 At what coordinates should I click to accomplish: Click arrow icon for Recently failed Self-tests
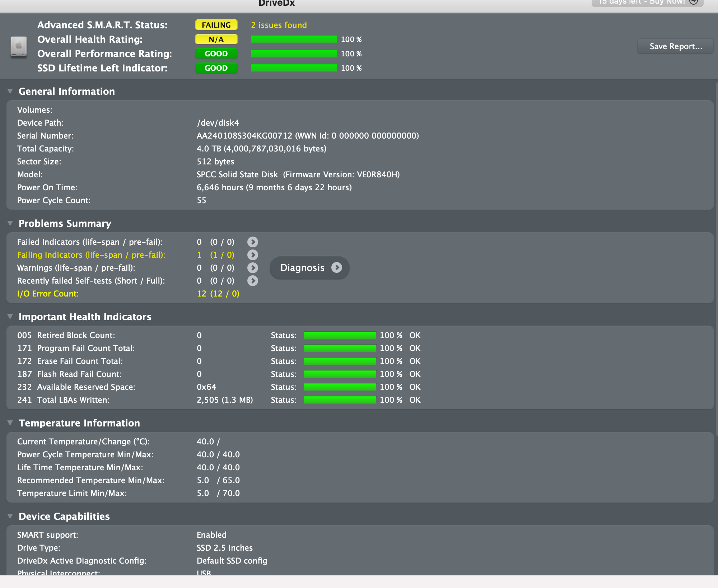[x=253, y=281]
